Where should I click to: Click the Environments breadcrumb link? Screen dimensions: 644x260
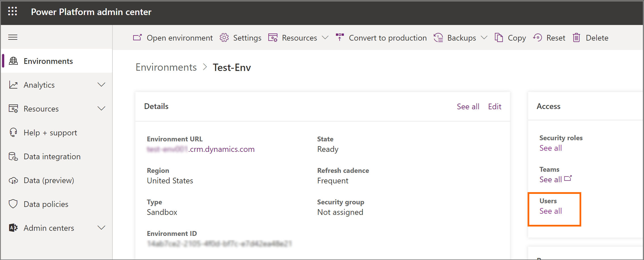click(166, 67)
